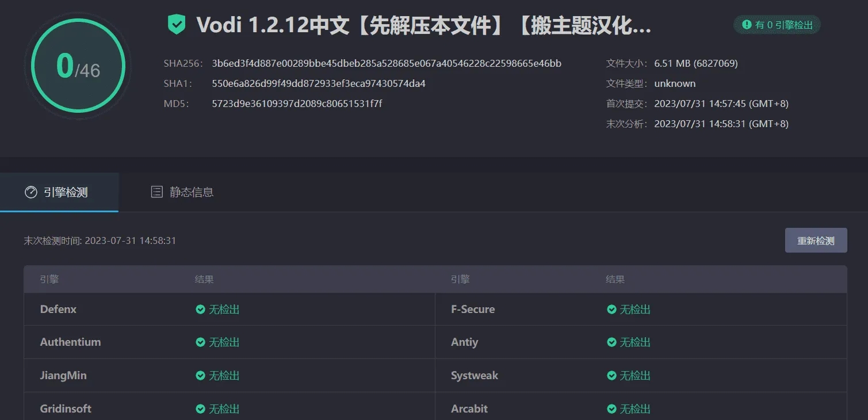Click the green check icon in the Arcabit row
Image resolution: width=868 pixels, height=420 pixels.
612,409
